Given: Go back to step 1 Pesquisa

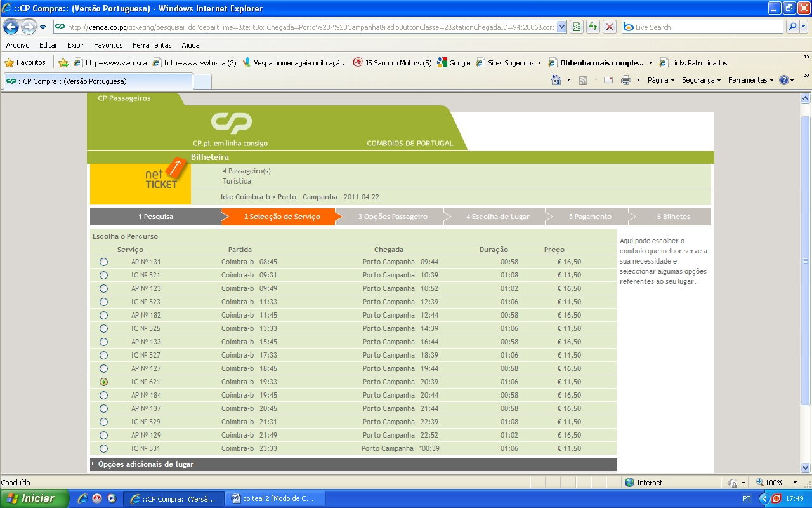Looking at the screenshot, I should (x=155, y=217).
